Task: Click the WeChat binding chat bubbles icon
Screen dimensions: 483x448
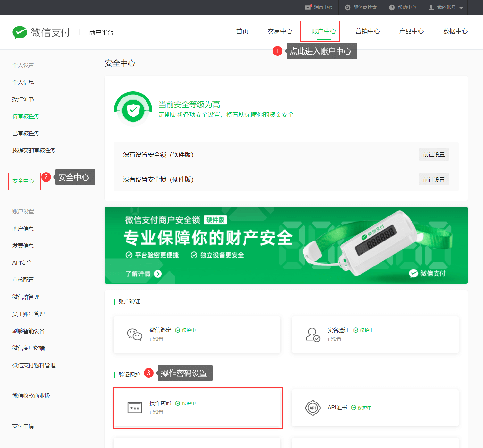Action: (x=134, y=334)
